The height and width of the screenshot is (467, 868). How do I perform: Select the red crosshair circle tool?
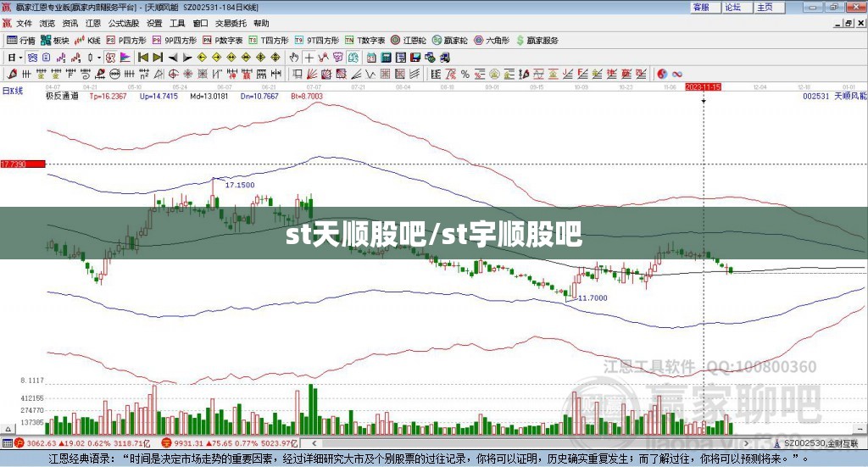coord(173,74)
